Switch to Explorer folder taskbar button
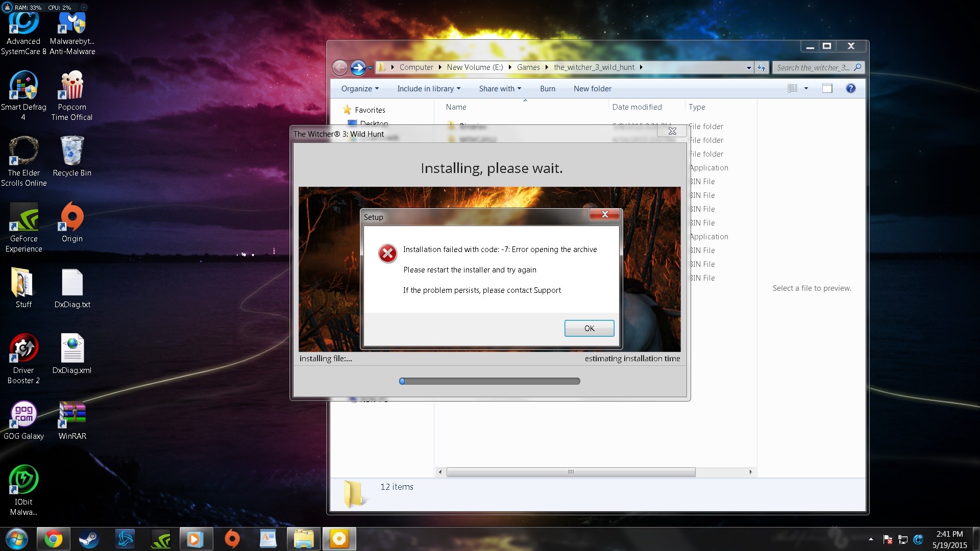980x551 pixels. coord(303,539)
